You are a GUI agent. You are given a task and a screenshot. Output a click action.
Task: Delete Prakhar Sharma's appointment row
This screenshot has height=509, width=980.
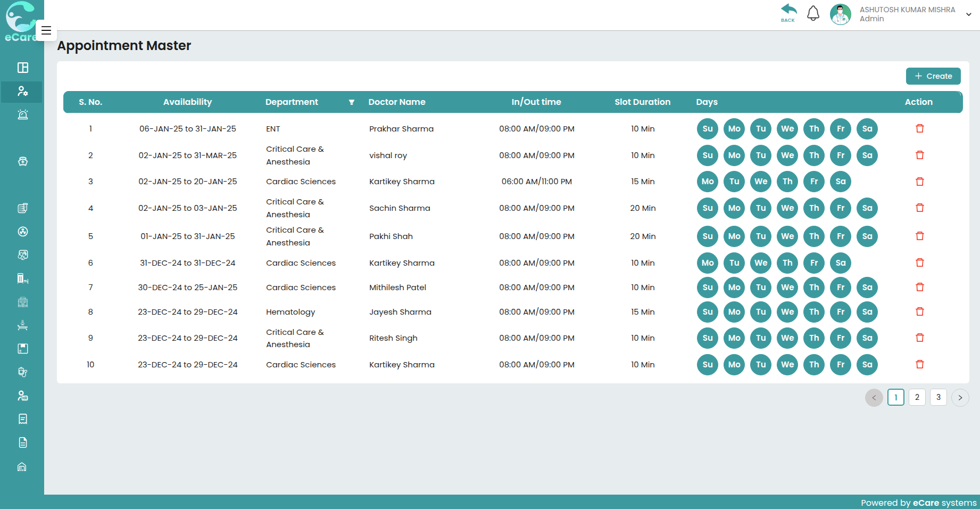[919, 129]
